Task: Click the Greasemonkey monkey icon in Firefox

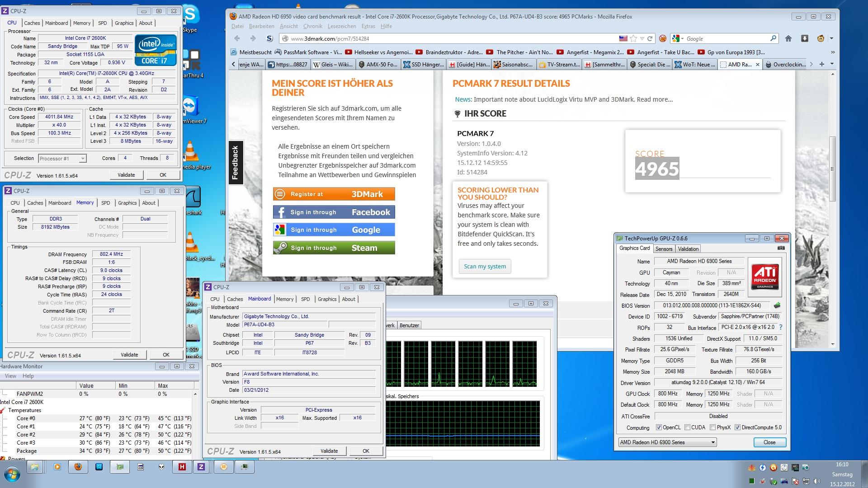Action: 821,39
